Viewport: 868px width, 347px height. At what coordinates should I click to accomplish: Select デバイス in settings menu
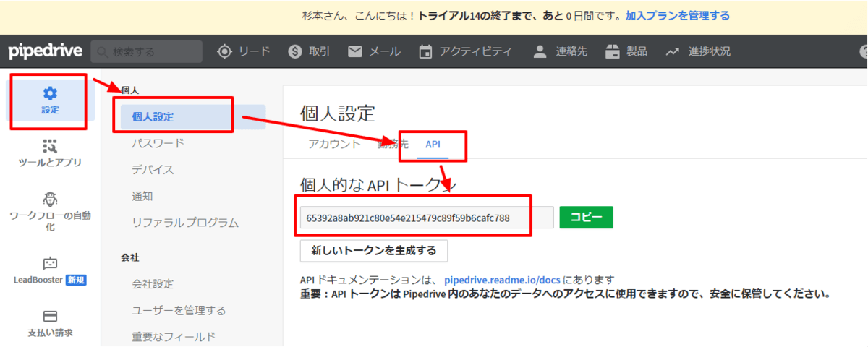pyautogui.click(x=153, y=170)
